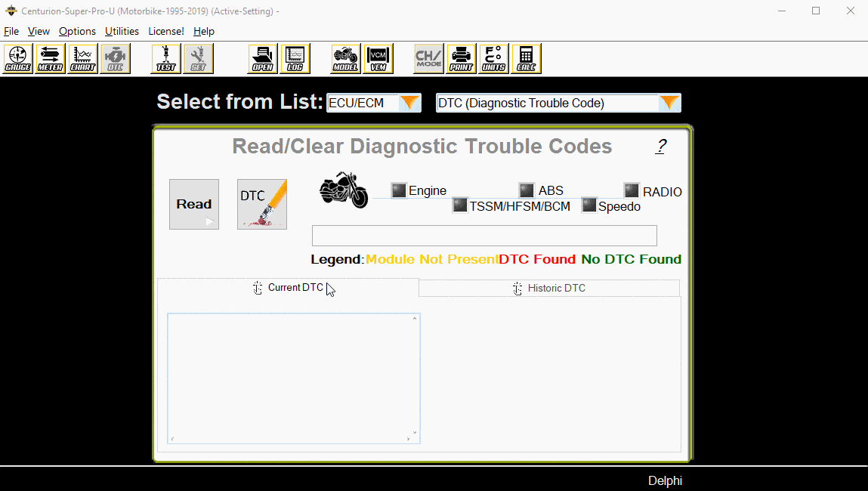Viewport: 868px width, 491px height.
Task: Click the 'No DTC Found' legend text
Action: click(631, 260)
